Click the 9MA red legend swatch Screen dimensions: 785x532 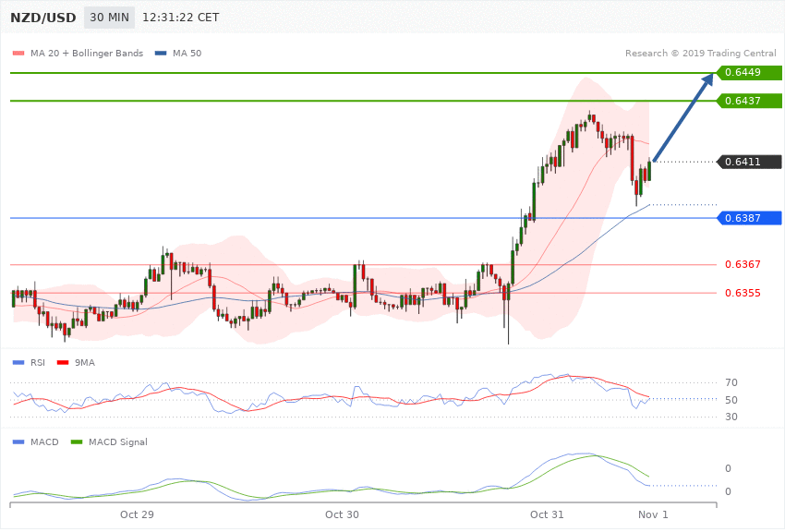click(x=63, y=362)
